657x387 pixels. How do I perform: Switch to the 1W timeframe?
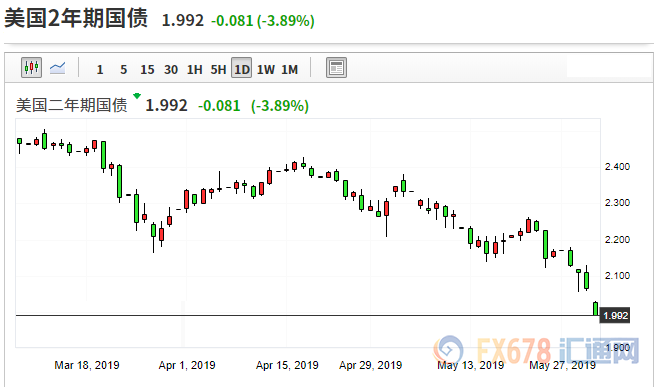click(266, 70)
